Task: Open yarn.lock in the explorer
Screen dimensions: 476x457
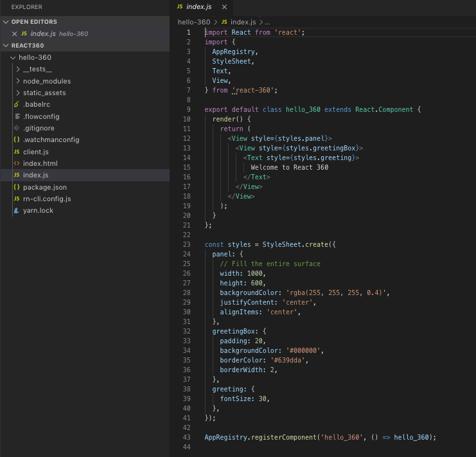Action: click(39, 210)
